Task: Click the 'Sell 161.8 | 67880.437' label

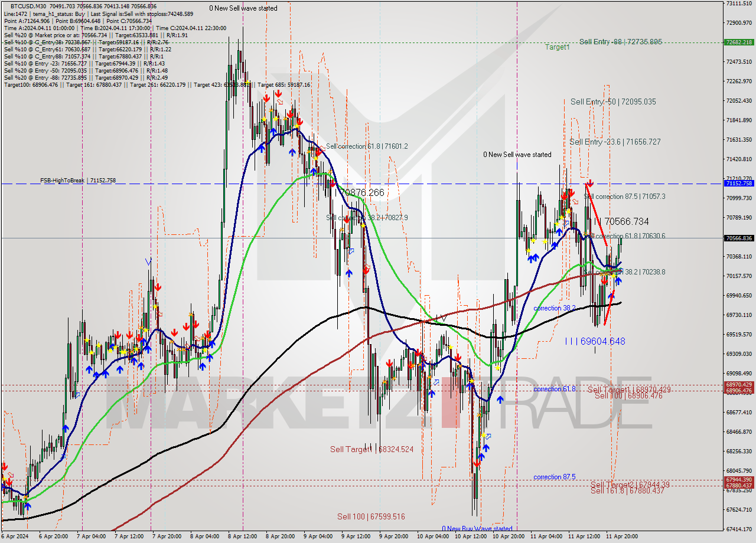Action: [x=627, y=490]
